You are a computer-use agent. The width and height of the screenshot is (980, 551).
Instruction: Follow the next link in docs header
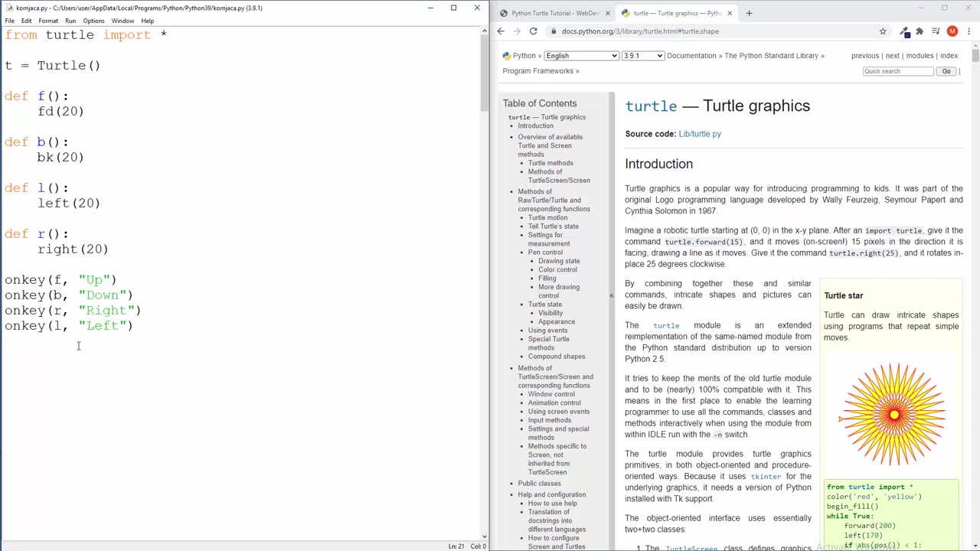point(893,56)
